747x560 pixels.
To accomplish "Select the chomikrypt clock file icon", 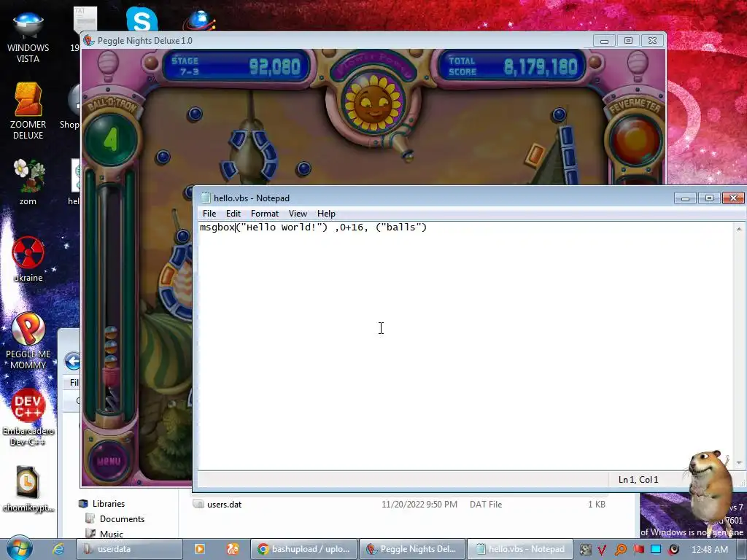I will (28, 489).
